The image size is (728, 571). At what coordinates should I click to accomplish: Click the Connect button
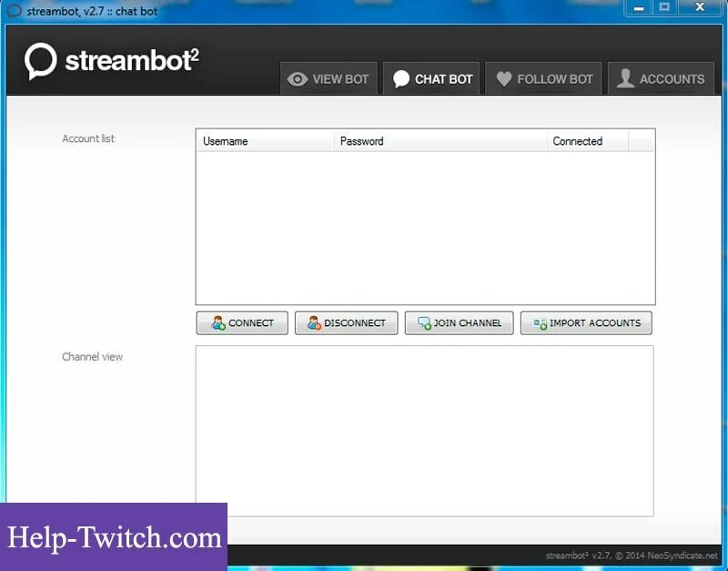point(242,323)
